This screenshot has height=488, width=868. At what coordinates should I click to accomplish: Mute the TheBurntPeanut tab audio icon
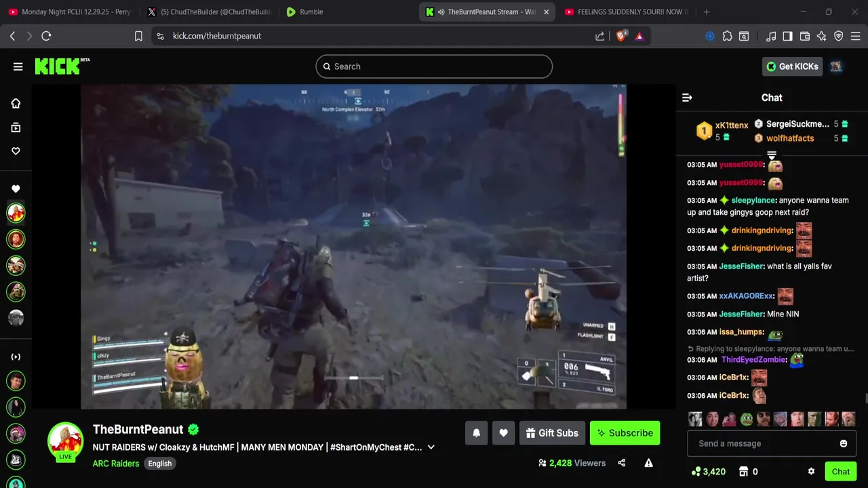pos(441,12)
